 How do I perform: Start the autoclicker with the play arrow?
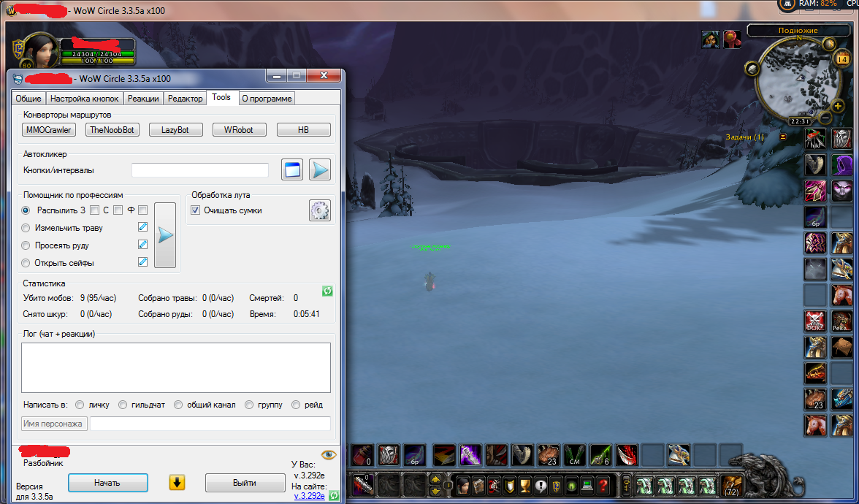[x=319, y=169]
